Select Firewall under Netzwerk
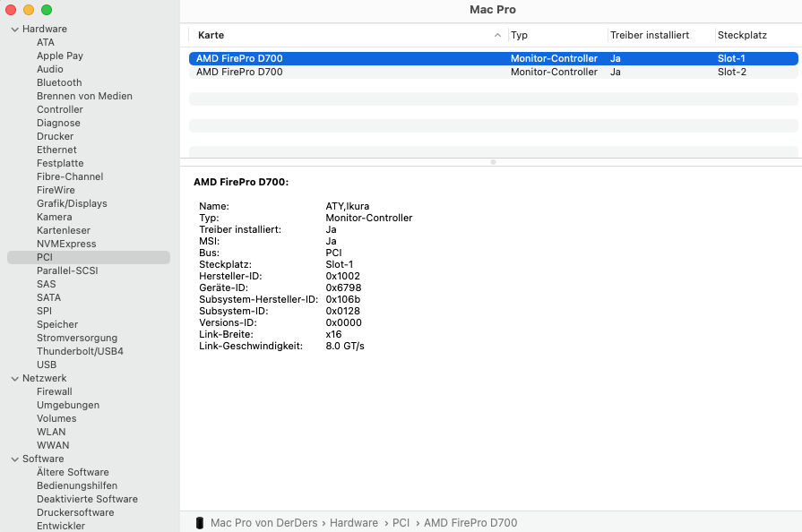Screen dimensions: 802x532 click(x=55, y=392)
